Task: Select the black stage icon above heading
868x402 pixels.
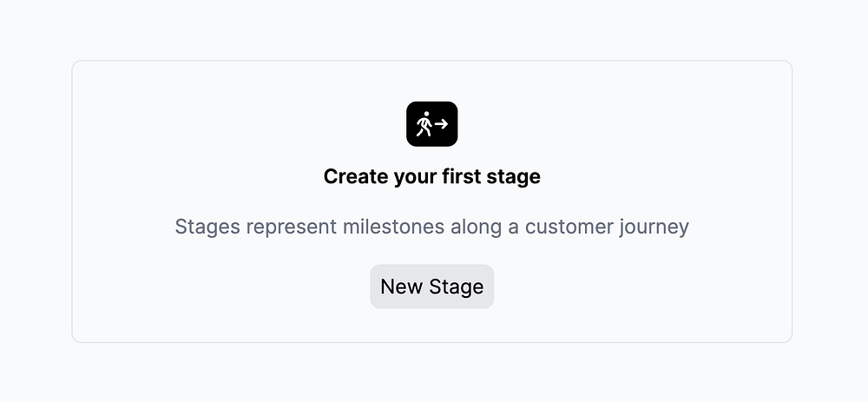Action: [x=431, y=124]
